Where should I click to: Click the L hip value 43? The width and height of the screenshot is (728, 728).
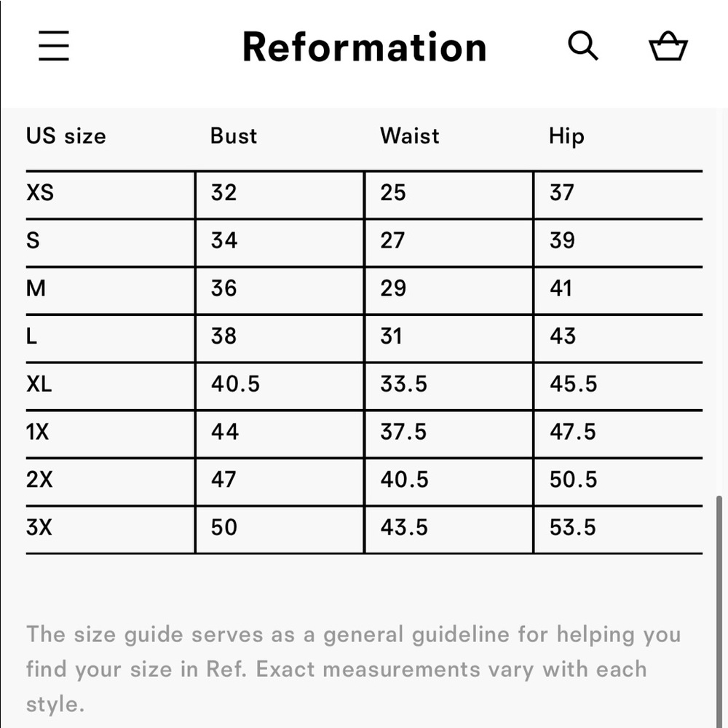point(563,336)
